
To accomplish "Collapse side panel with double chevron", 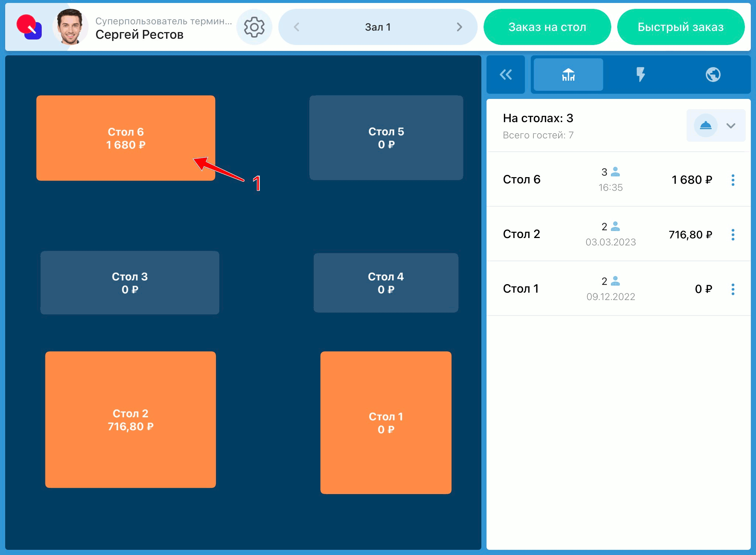I will click(506, 75).
